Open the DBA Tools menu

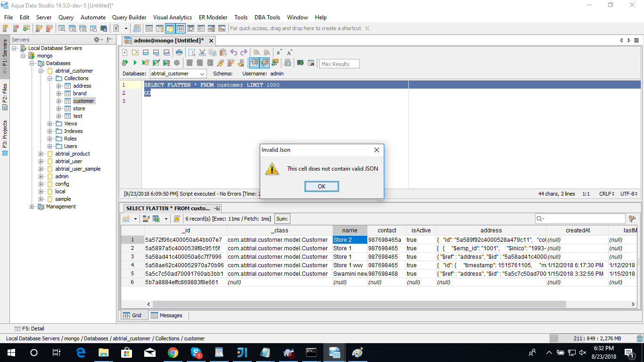click(267, 17)
